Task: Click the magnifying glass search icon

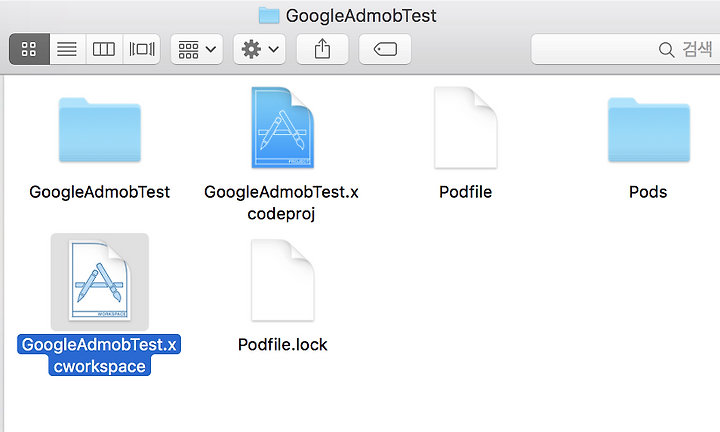Action: [666, 50]
